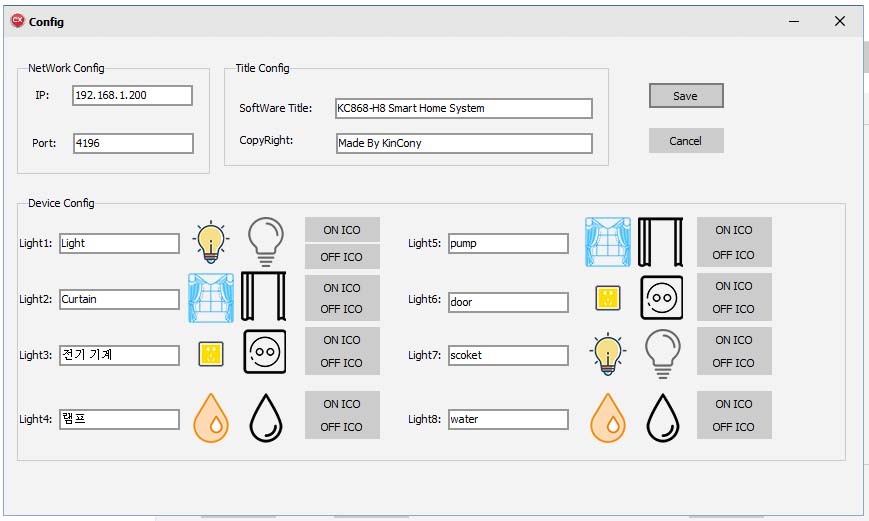The image size is (869, 521).
Task: Click the orange water drop icon for Light4
Action: coord(210,417)
